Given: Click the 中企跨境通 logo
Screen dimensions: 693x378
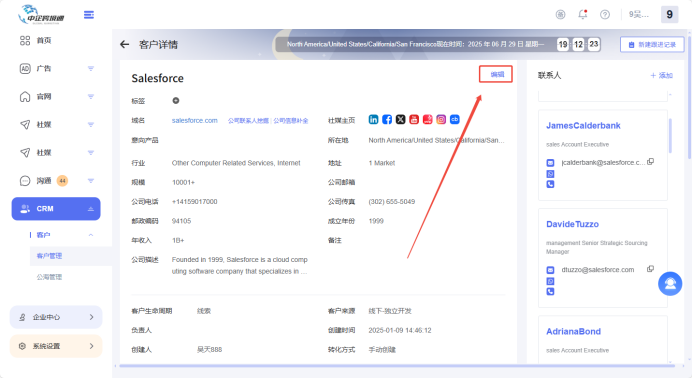Looking at the screenshot, I should [x=42, y=15].
